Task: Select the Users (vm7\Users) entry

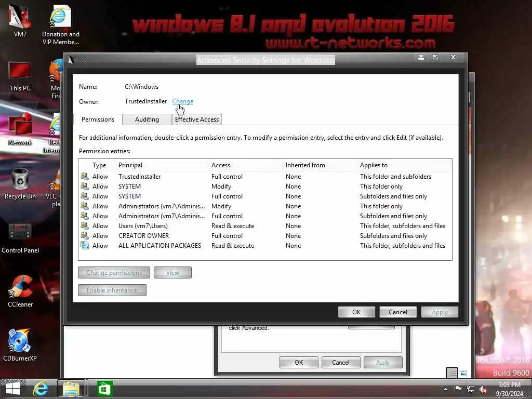Action: tap(265, 225)
